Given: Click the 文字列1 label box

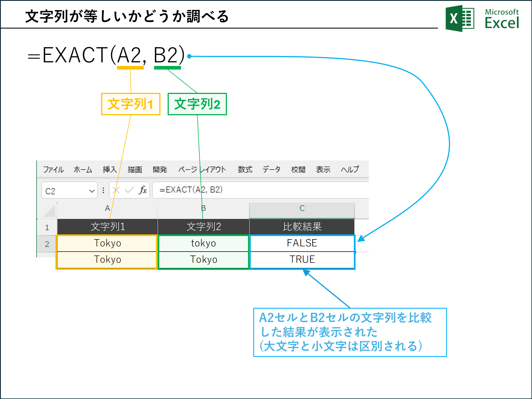Looking at the screenshot, I should pyautogui.click(x=131, y=104).
